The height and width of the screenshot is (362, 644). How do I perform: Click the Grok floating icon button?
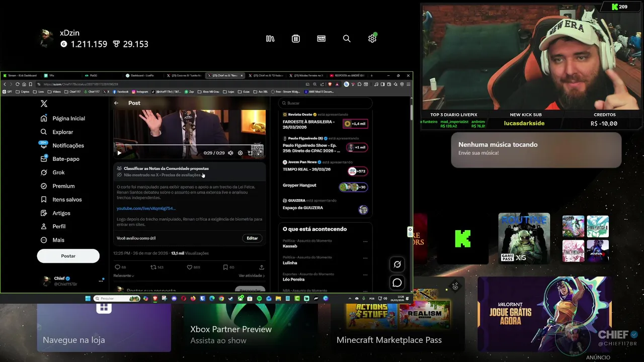tap(397, 264)
